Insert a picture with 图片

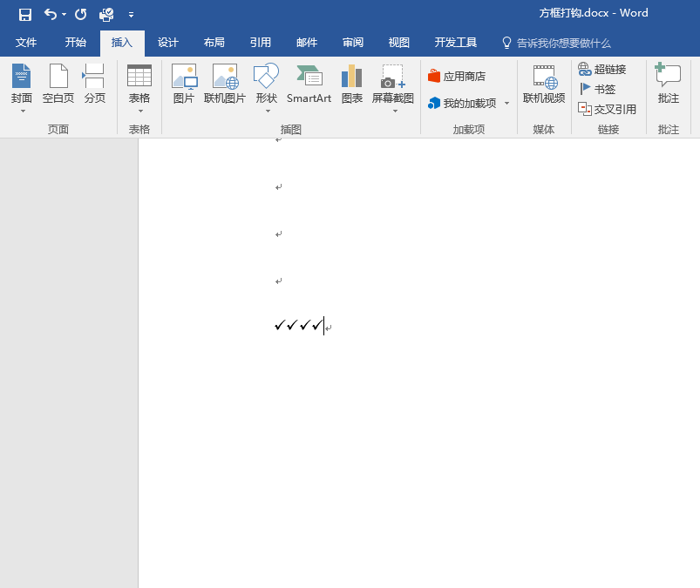[184, 84]
